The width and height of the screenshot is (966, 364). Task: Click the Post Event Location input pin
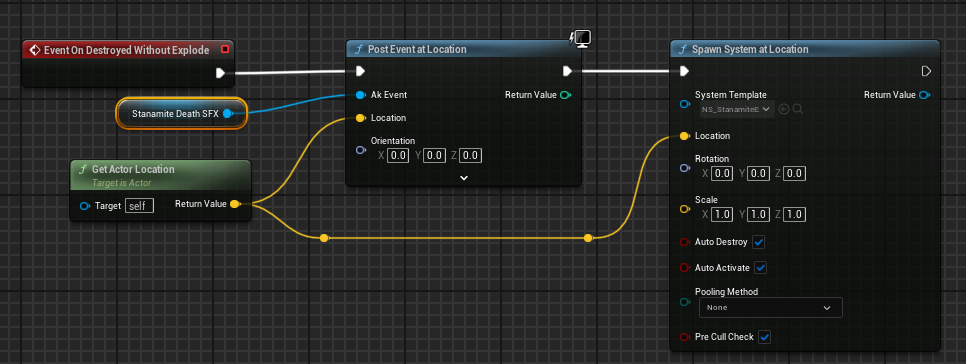360,118
